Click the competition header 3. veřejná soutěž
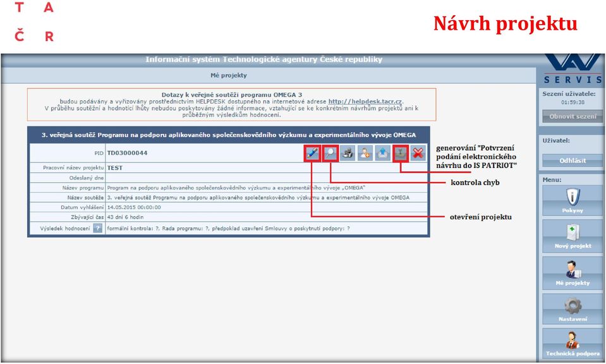This screenshot has width=606, height=364. [x=228, y=135]
